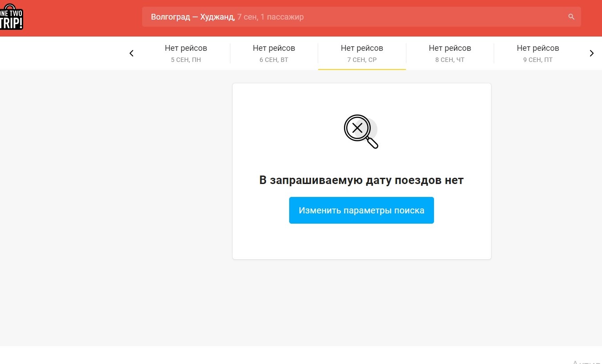Click the В запрашиваемую дату поездов нет heading
This screenshot has width=602, height=364.
(361, 180)
